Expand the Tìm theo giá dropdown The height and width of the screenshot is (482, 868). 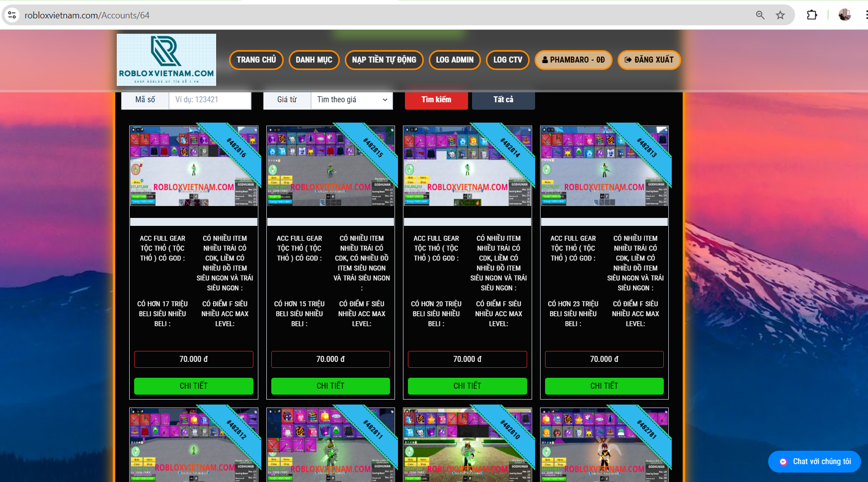(352, 100)
